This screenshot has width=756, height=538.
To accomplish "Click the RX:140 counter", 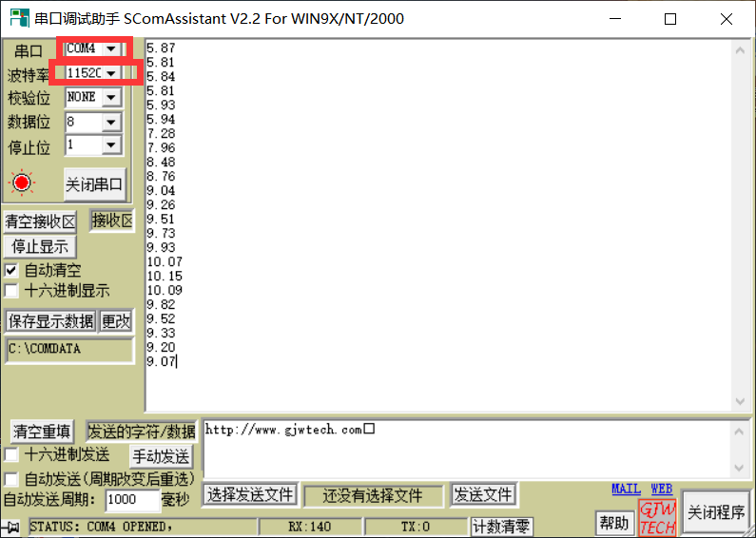I will (x=310, y=527).
